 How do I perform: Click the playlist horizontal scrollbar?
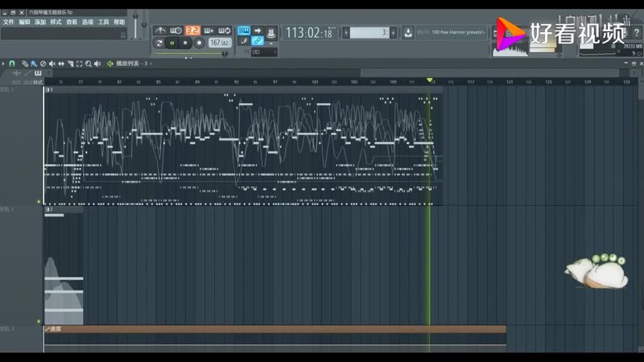(x=489, y=73)
